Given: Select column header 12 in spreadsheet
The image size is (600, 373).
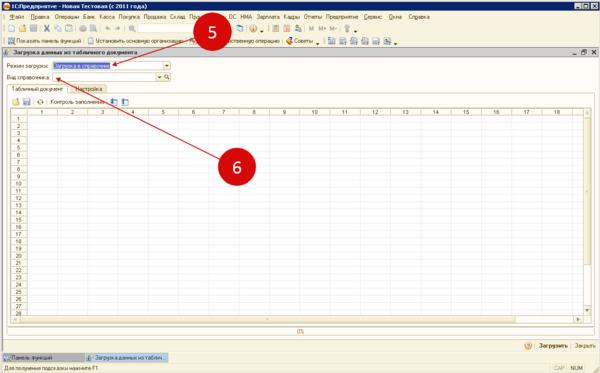Looking at the screenshot, I should pyautogui.click(x=375, y=112).
